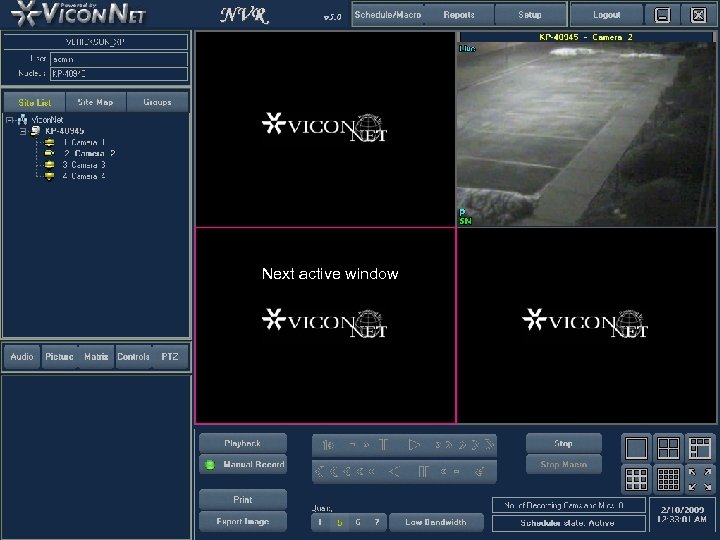The width and height of the screenshot is (720, 540).
Task: Click the Nucleus field showing KP-40945
Action: click(118, 73)
